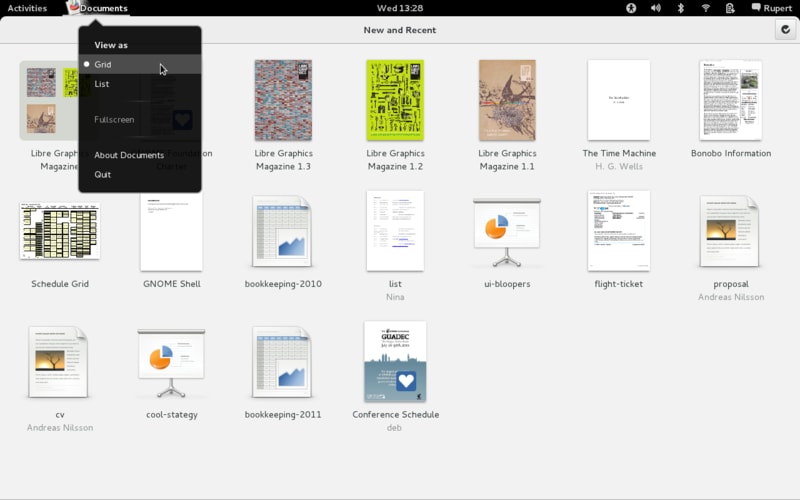Click the battery status icon
The height and width of the screenshot is (500, 800).
[x=730, y=8]
